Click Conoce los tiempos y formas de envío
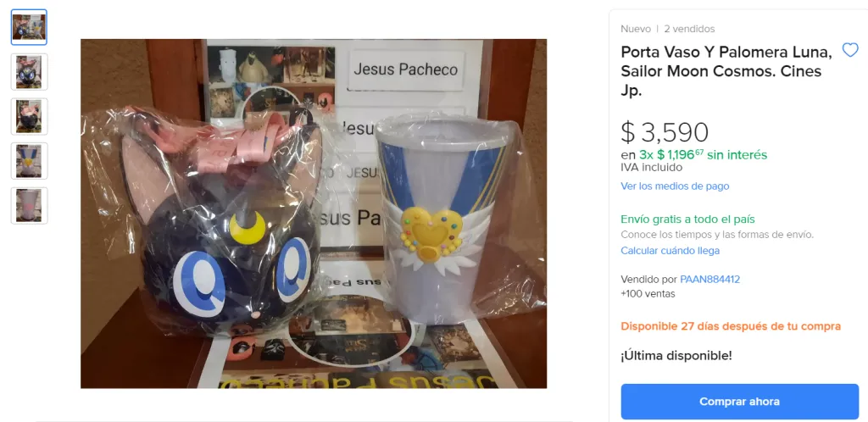868x422 pixels. (x=717, y=235)
